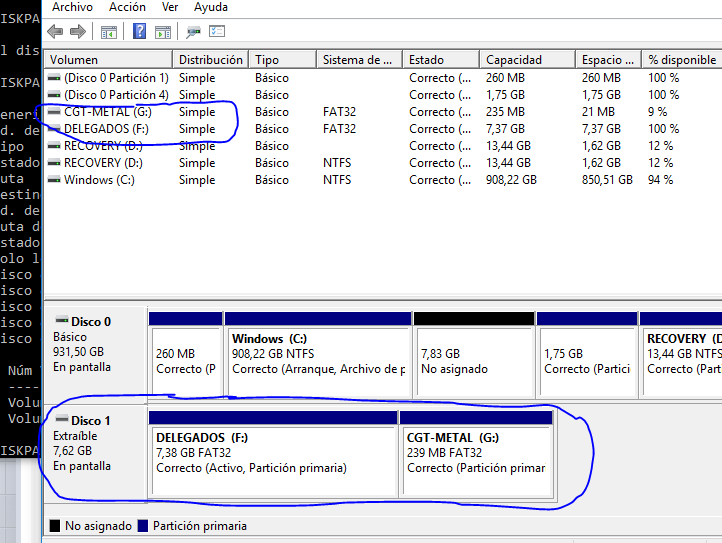Click the Disco 0 disk icon
The width and height of the screenshot is (722, 543).
62,320
